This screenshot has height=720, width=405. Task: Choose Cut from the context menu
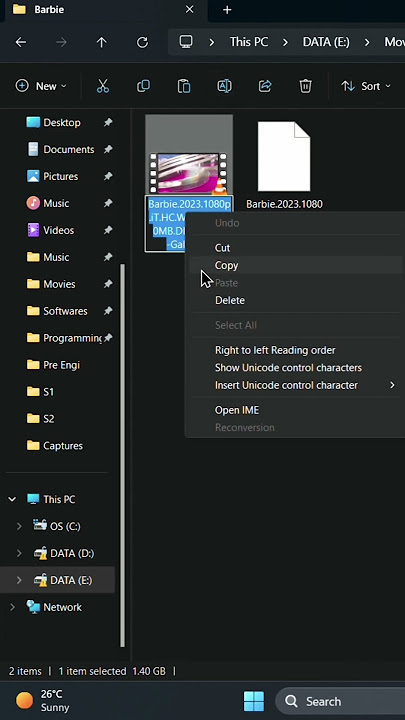pos(296,248)
